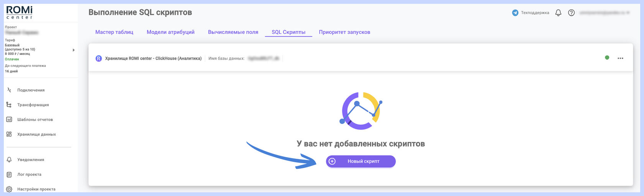Open the blurred user account dropdown

pyautogui.click(x=605, y=13)
